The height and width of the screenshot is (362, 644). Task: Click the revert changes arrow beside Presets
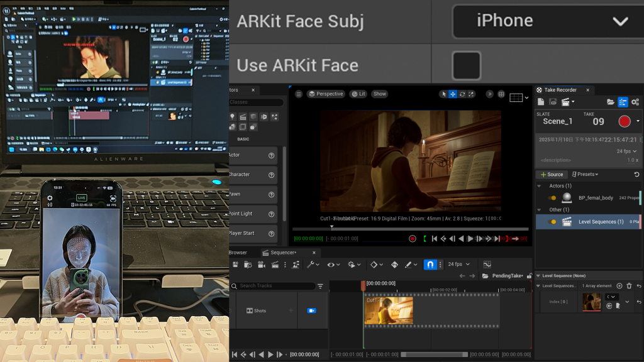point(636,175)
